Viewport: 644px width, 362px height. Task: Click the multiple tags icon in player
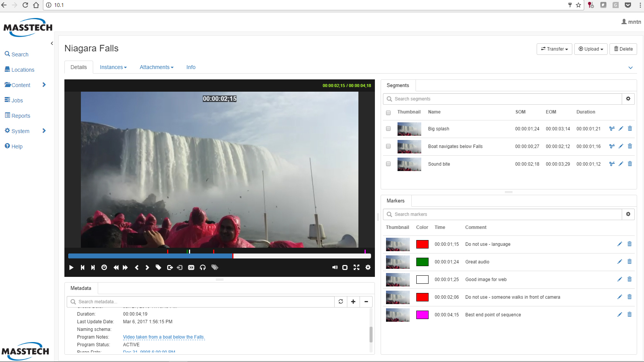215,267
